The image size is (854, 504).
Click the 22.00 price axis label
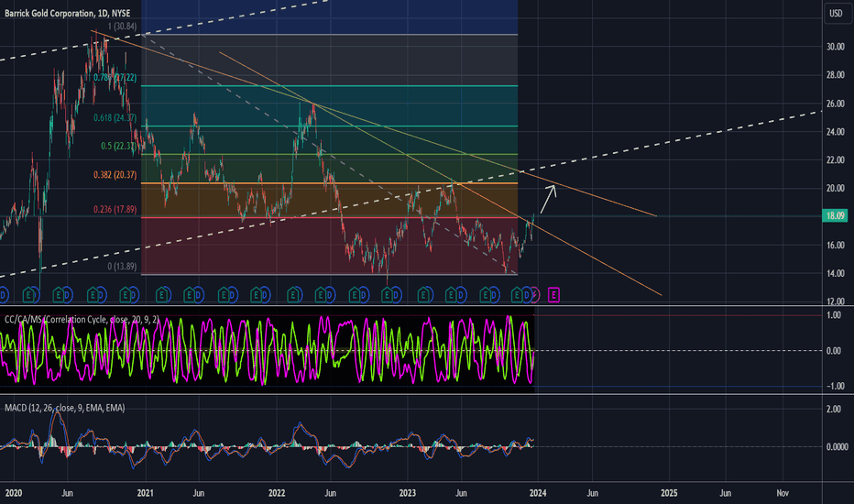(x=836, y=160)
